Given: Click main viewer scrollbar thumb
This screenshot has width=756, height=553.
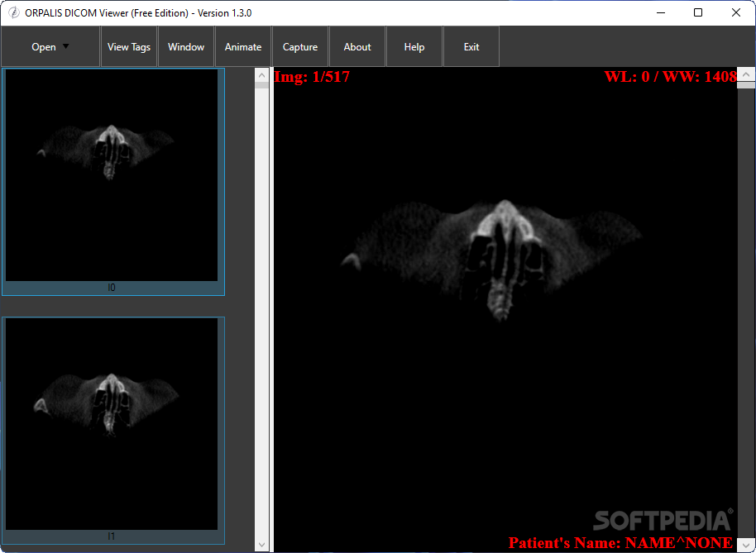Looking at the screenshot, I should coord(746,85).
